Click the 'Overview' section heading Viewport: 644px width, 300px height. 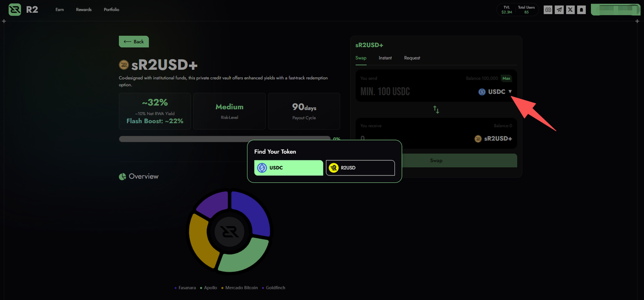143,176
